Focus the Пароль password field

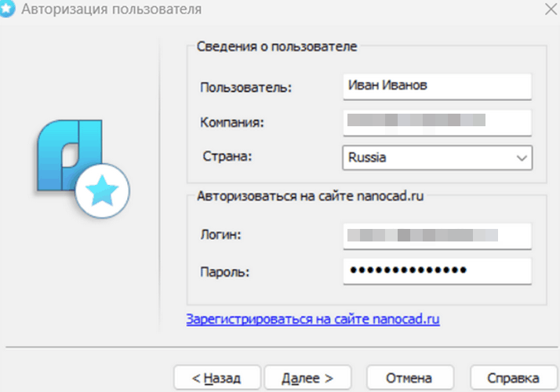click(437, 270)
